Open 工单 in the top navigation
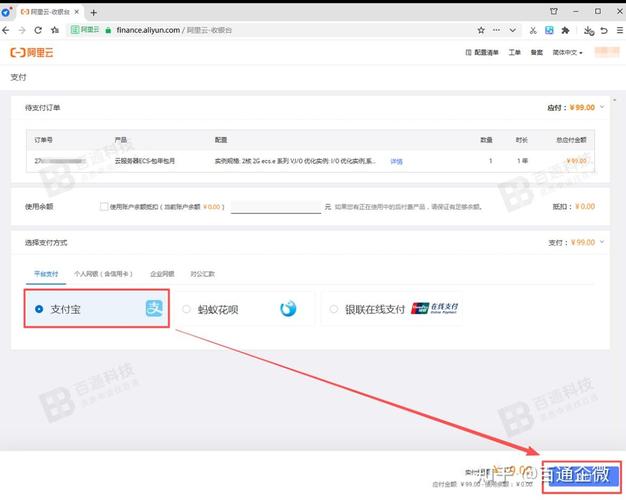 (514, 52)
